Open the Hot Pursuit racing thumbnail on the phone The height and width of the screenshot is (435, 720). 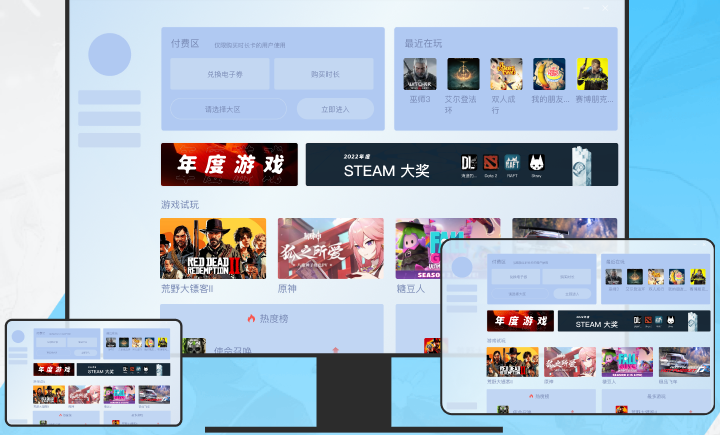tap(154, 395)
